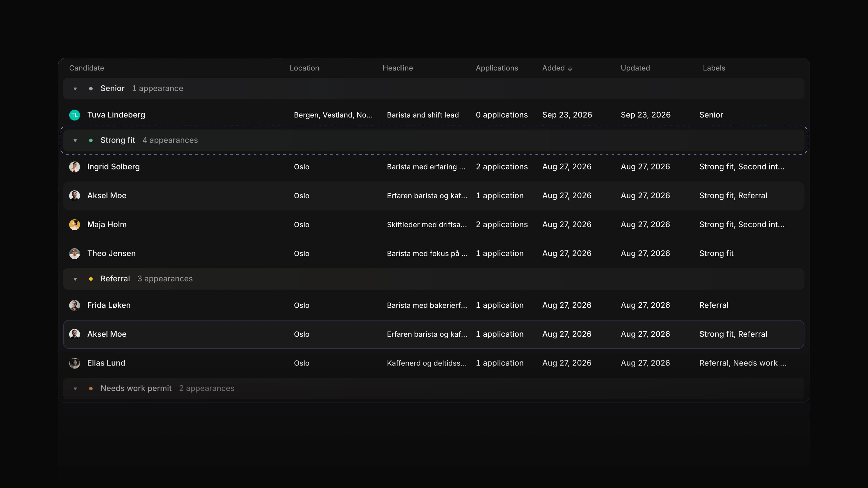
Task: Open Theo Jensen's avatar photo
Action: pos(74,253)
